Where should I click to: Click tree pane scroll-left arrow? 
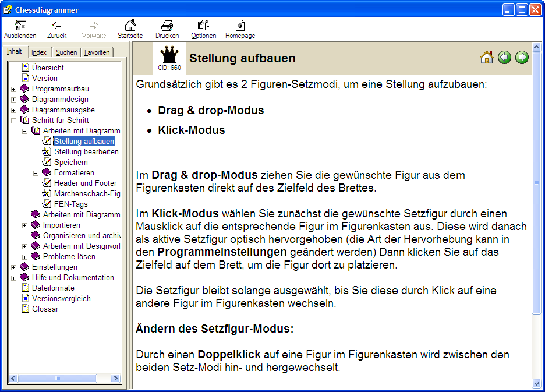13,378
